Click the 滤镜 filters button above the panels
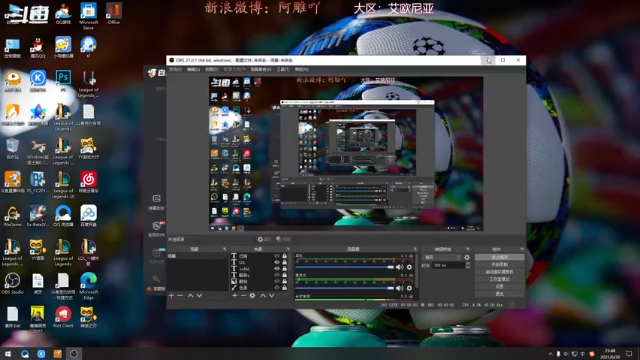Viewport: 640px width, 360px height. (283, 239)
